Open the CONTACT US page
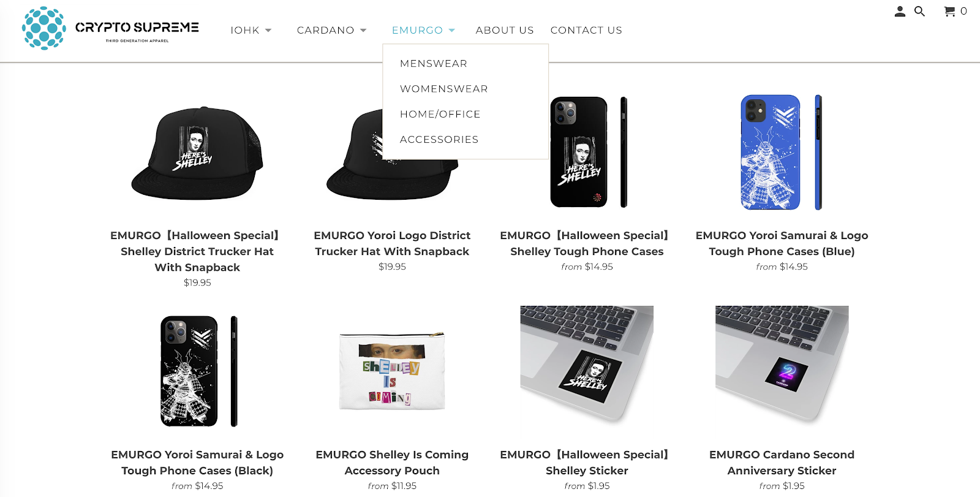 click(586, 31)
